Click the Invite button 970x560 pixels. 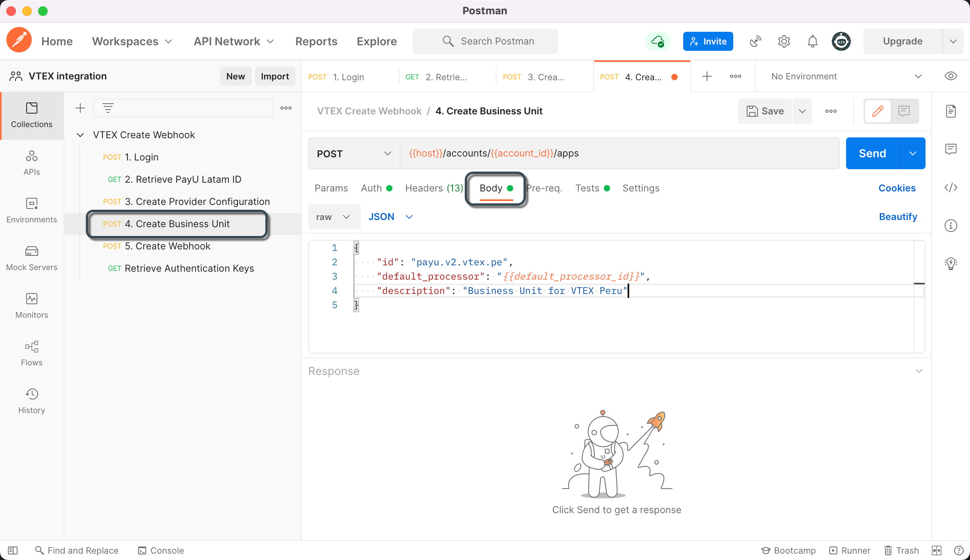click(x=708, y=41)
